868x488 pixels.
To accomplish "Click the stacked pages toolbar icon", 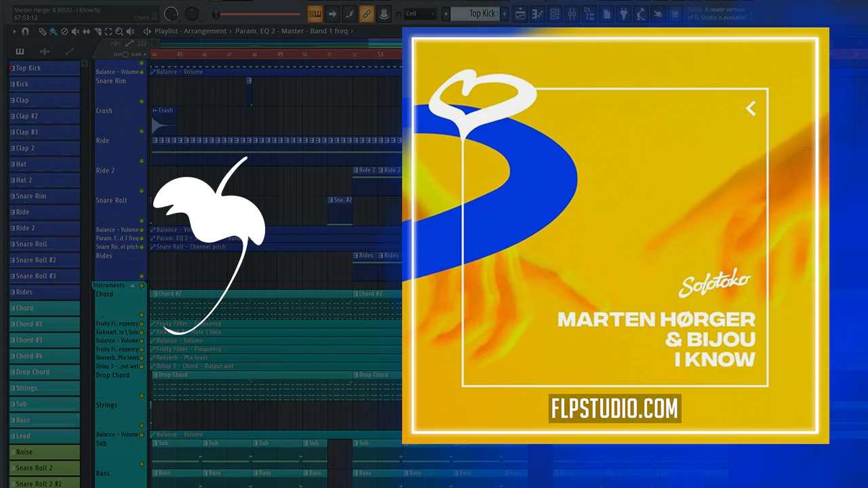I will 606,14.
